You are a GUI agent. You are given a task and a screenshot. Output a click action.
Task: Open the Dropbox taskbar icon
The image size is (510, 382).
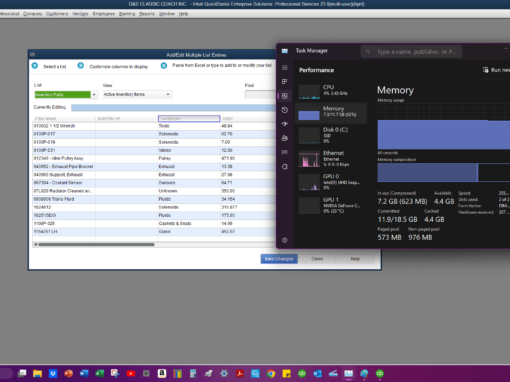tap(53, 373)
